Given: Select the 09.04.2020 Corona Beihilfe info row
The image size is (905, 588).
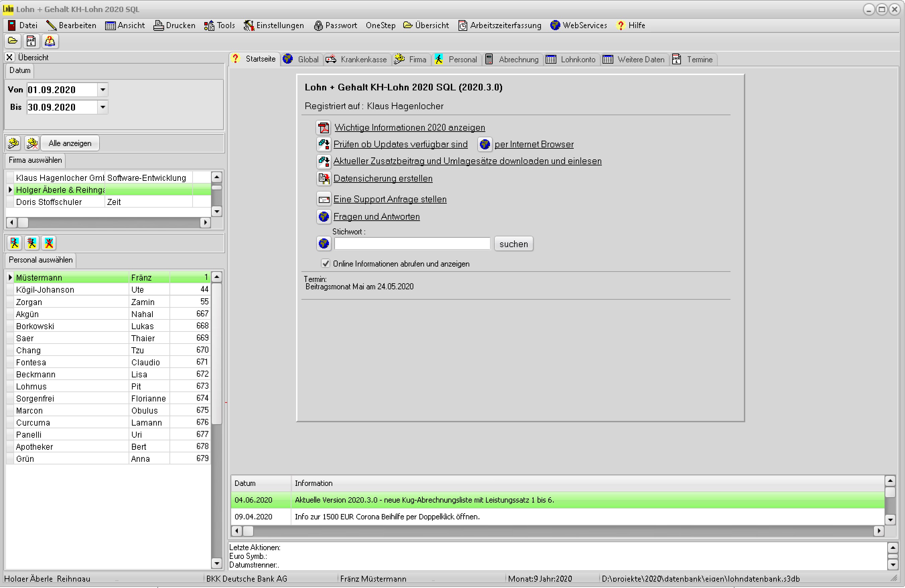Looking at the screenshot, I should click(x=557, y=517).
